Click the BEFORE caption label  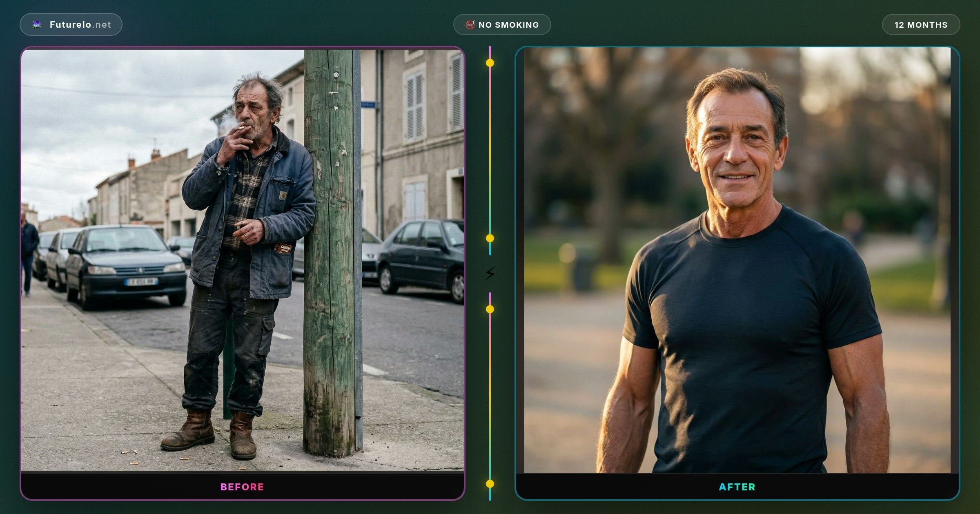click(x=242, y=487)
